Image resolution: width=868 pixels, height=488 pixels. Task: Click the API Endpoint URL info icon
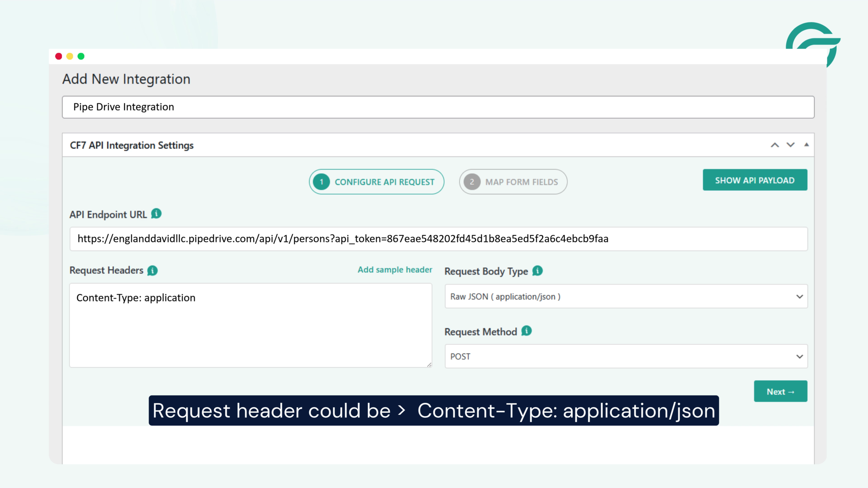tap(156, 214)
